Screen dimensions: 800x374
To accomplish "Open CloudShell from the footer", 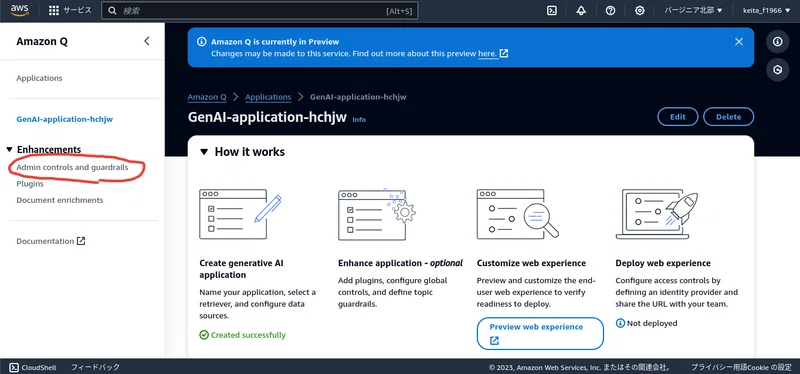I will pyautogui.click(x=33, y=367).
